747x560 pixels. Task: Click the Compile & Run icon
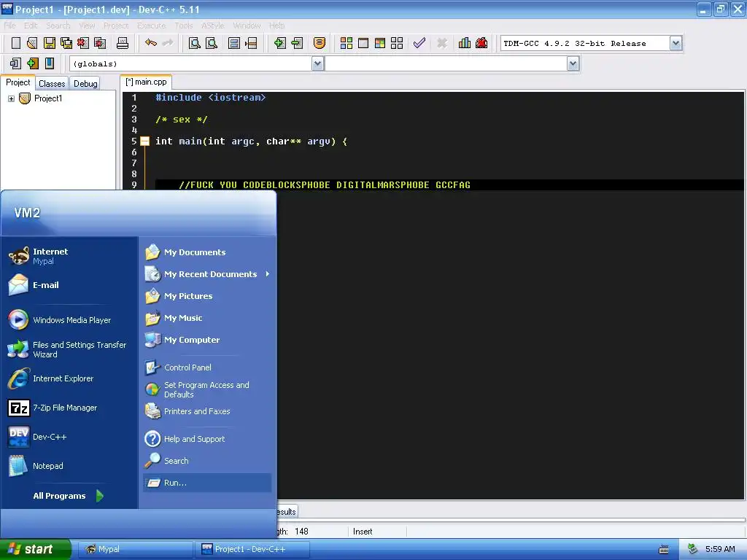pos(379,43)
